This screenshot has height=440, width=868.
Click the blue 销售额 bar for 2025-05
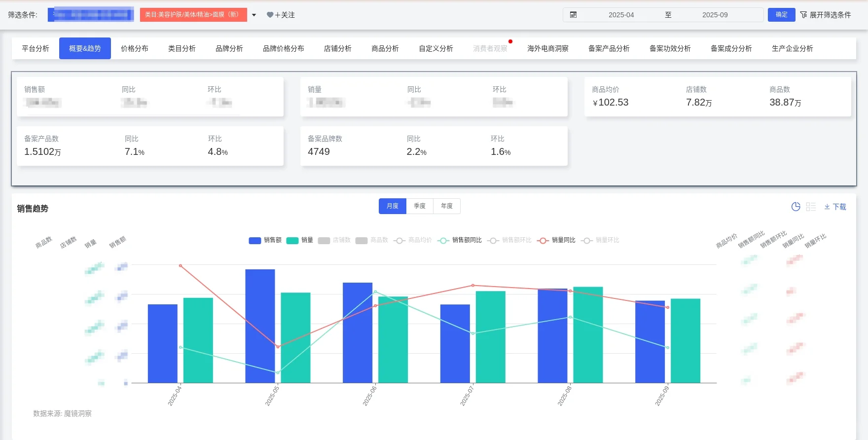[x=260, y=326]
